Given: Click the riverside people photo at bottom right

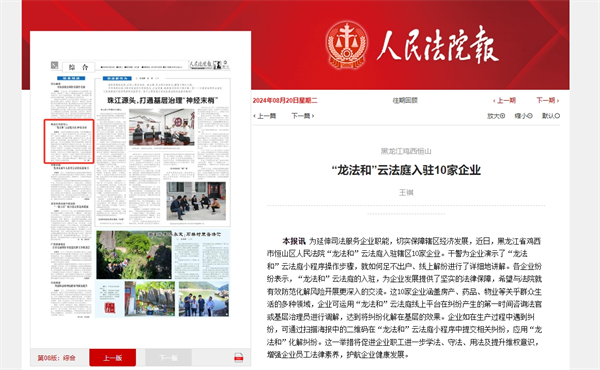Looking at the screenshot, I should (x=204, y=299).
